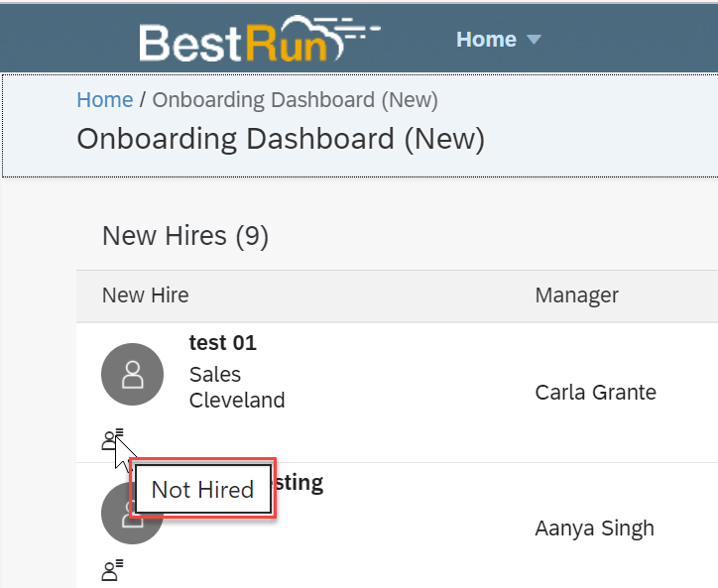This screenshot has height=588, width=718.
Task: Sort by the New Hire column header
Action: pyautogui.click(x=145, y=295)
